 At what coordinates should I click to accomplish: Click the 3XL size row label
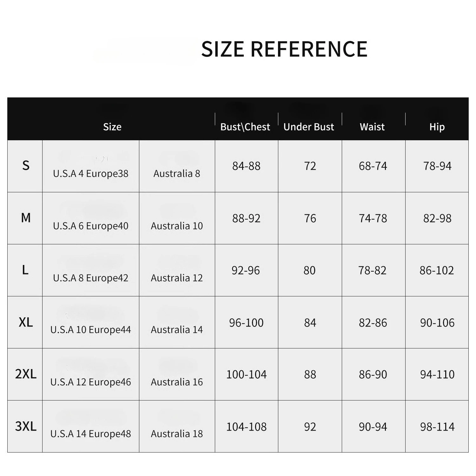26,426
